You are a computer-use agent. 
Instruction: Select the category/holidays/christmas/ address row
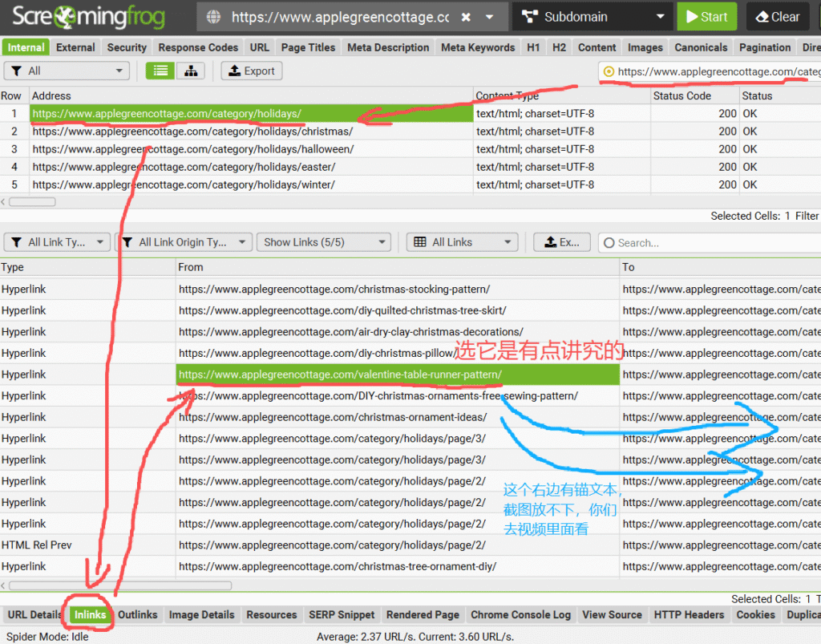[x=251, y=132]
